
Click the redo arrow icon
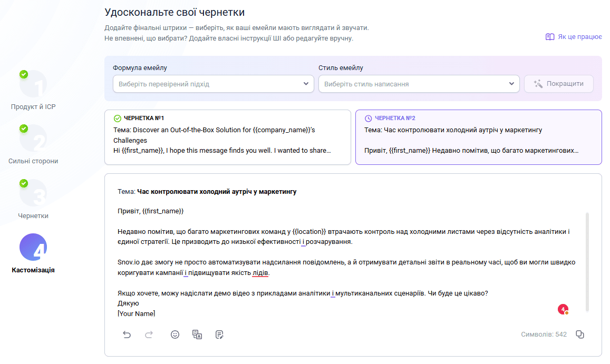pyautogui.click(x=149, y=335)
